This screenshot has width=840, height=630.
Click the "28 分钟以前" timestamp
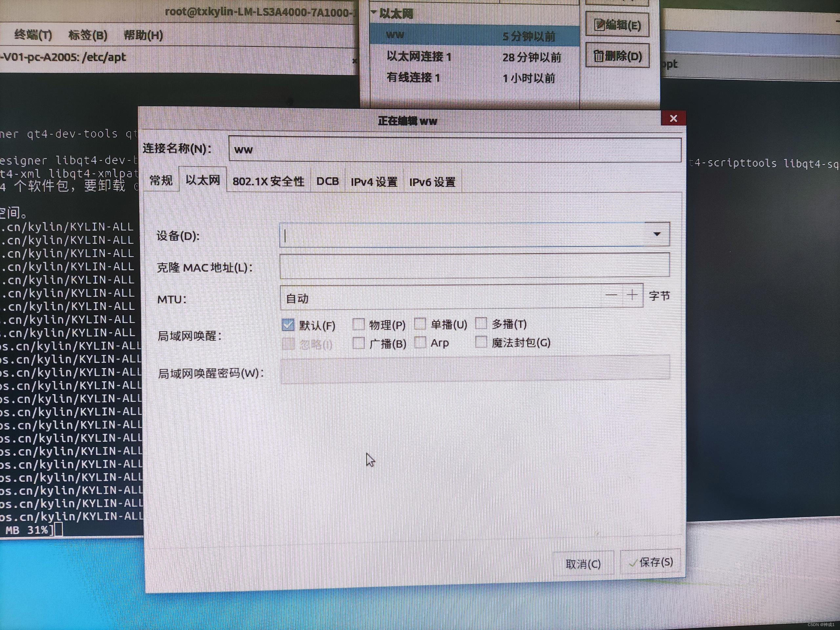pos(532,57)
